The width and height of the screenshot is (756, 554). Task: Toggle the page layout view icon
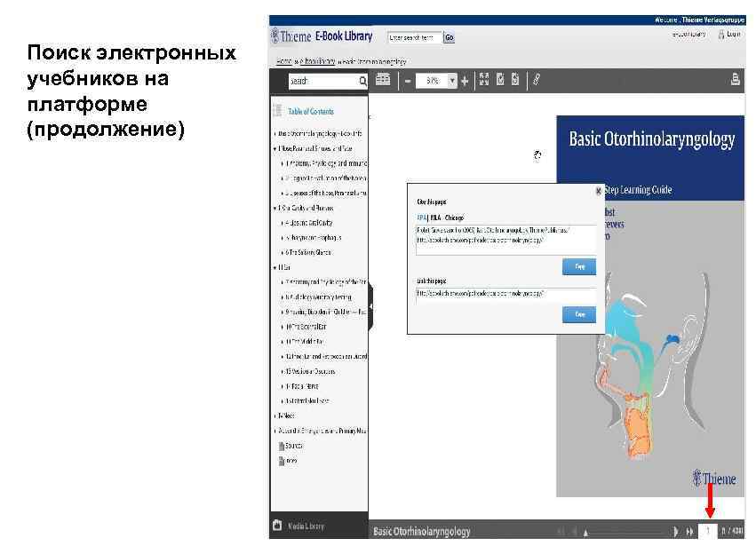tap(383, 80)
